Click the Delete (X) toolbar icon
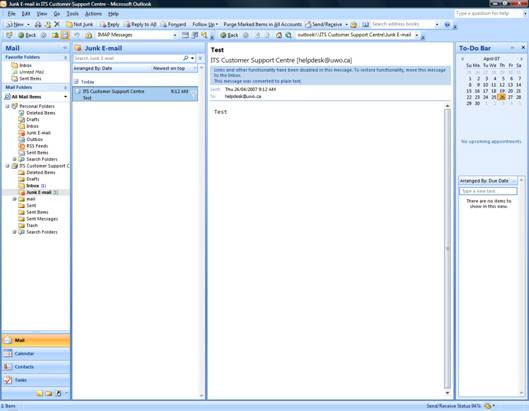The image size is (529, 411). (x=57, y=24)
